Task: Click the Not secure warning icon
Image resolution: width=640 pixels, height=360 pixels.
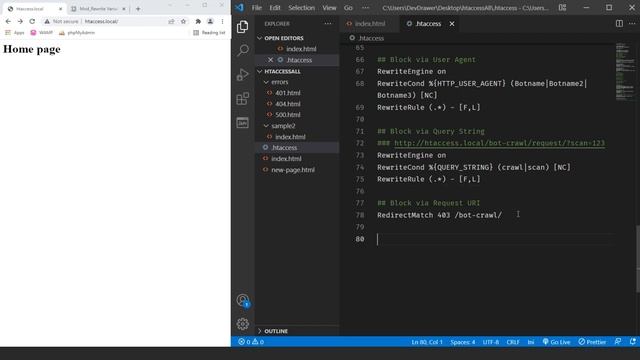Action: [47, 21]
